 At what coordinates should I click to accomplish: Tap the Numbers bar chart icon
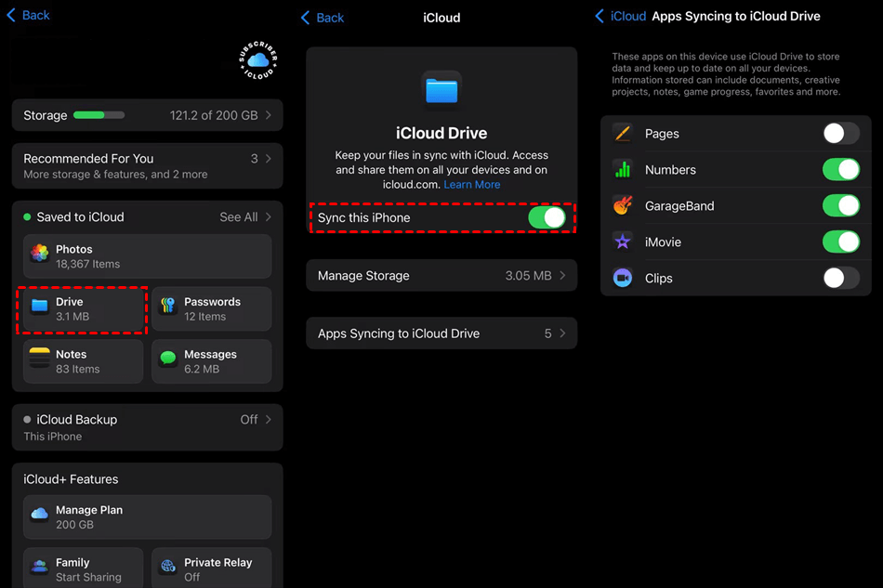[622, 169]
